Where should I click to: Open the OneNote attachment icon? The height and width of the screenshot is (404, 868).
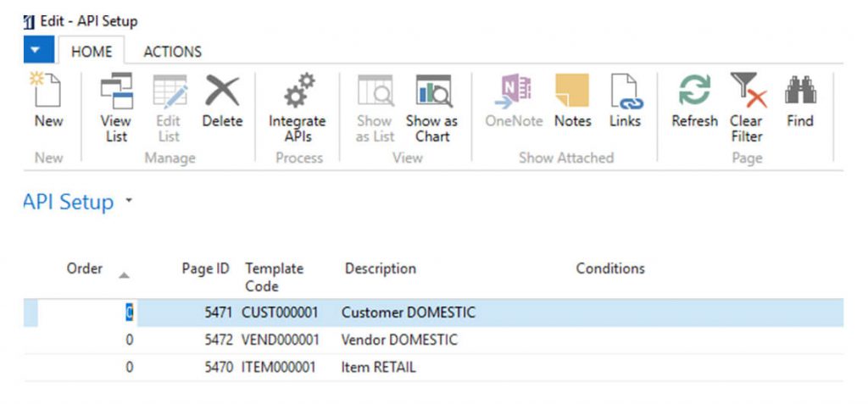[513, 91]
